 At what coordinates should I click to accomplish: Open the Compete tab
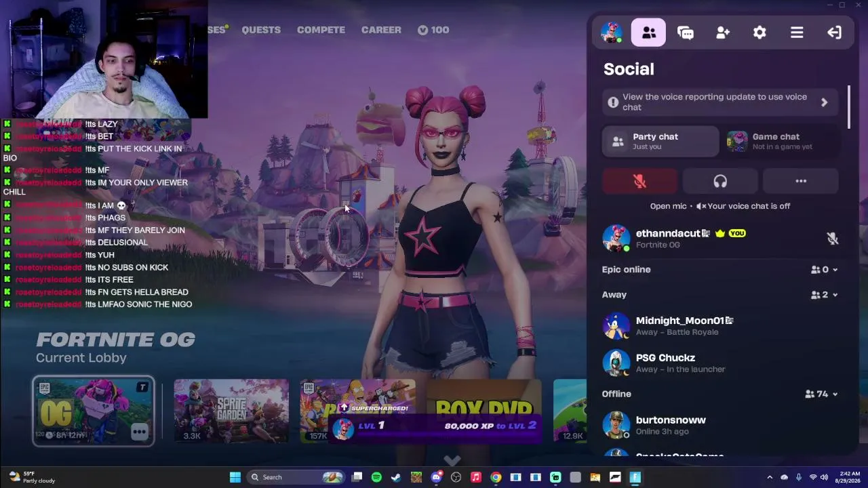pos(321,30)
